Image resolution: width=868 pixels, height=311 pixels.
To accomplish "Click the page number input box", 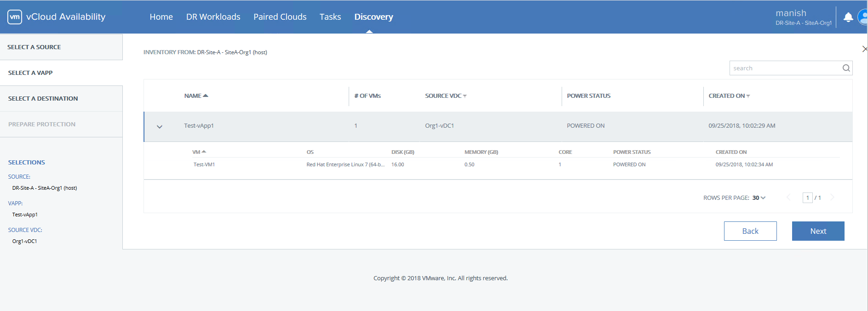I will [x=807, y=198].
